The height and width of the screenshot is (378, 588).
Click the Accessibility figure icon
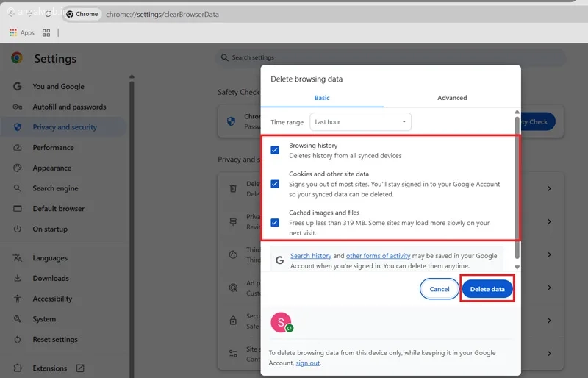[x=17, y=299]
